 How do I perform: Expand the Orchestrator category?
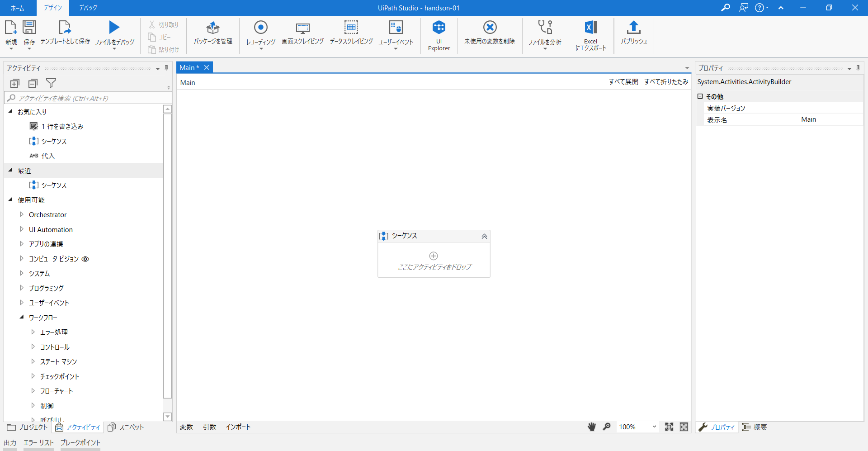[22, 214]
